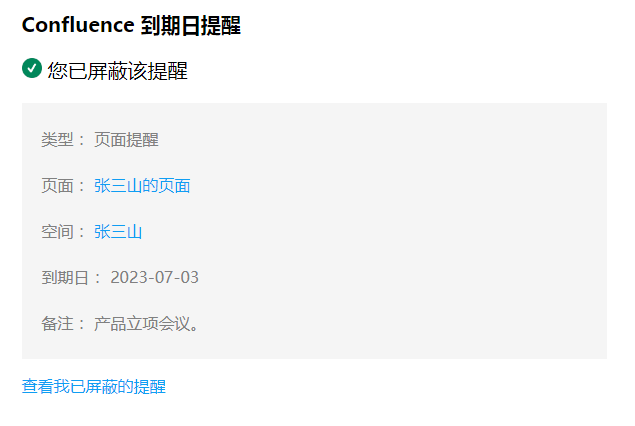This screenshot has width=635, height=426.
Task: Click the 空间 field label
Action: [57, 232]
